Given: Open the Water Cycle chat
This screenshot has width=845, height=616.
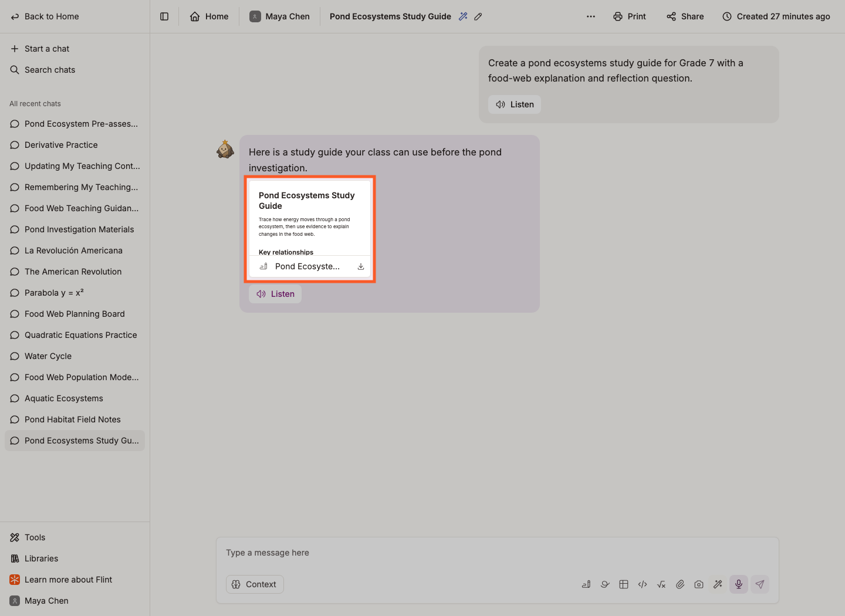Looking at the screenshot, I should [75, 356].
